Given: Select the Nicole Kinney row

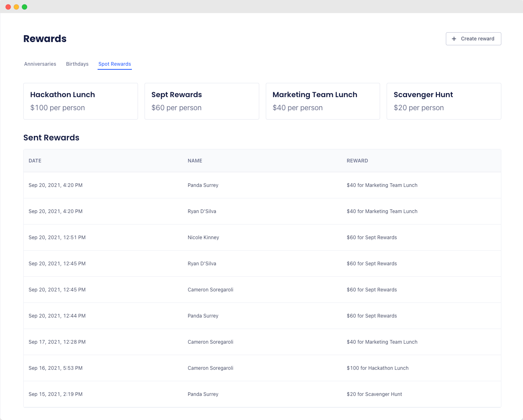Looking at the screenshot, I should coord(203,238).
